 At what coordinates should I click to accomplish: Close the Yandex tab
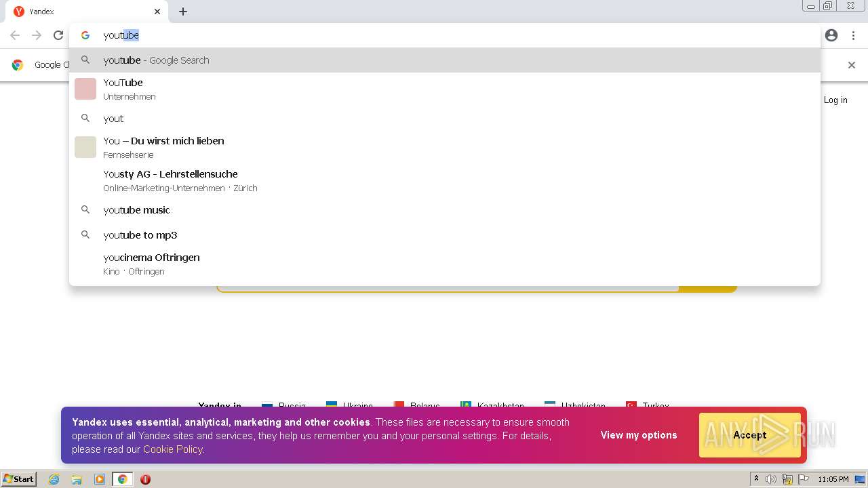tap(157, 12)
